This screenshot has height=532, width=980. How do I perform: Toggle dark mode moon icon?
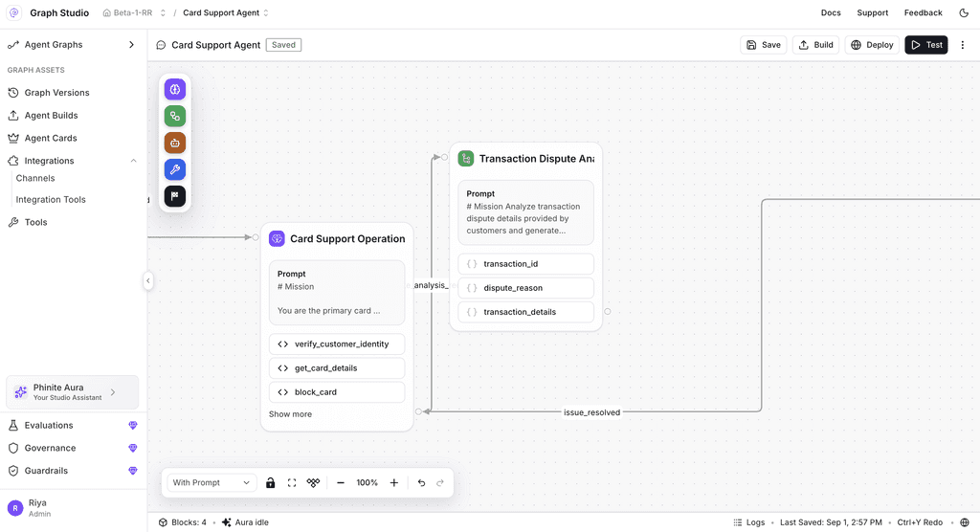coord(964,12)
